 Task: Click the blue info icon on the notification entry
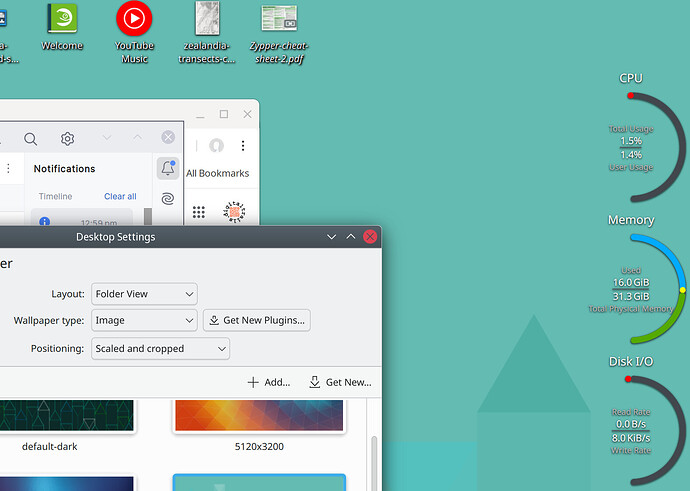pyautogui.click(x=44, y=221)
